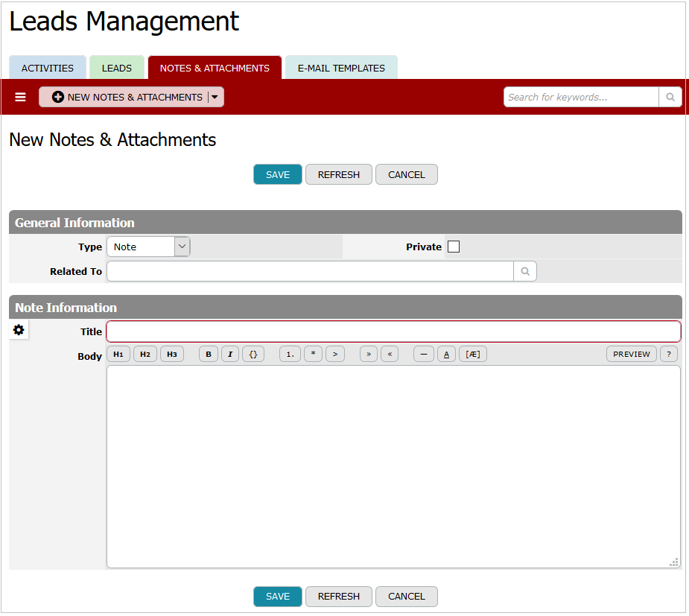This screenshot has width=689, height=616.
Task: Expand the New Notes & Attachments dropdown arrow
Action: 215,98
